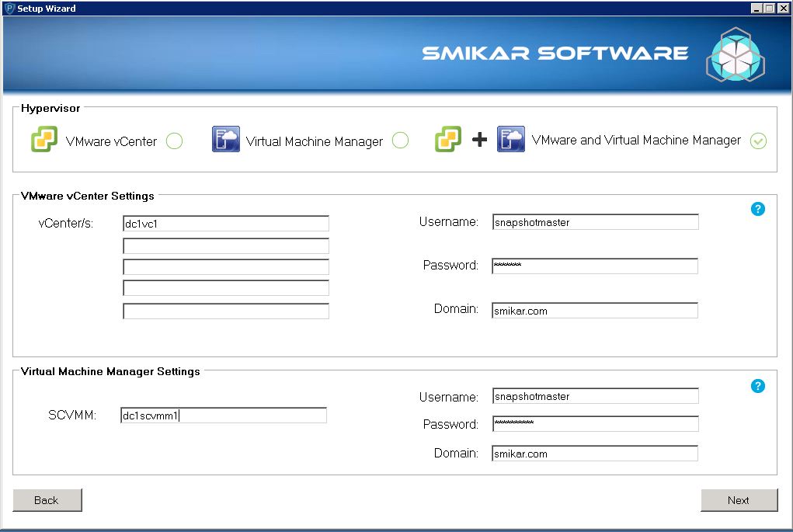Focus the vCenter Password field

[595, 266]
